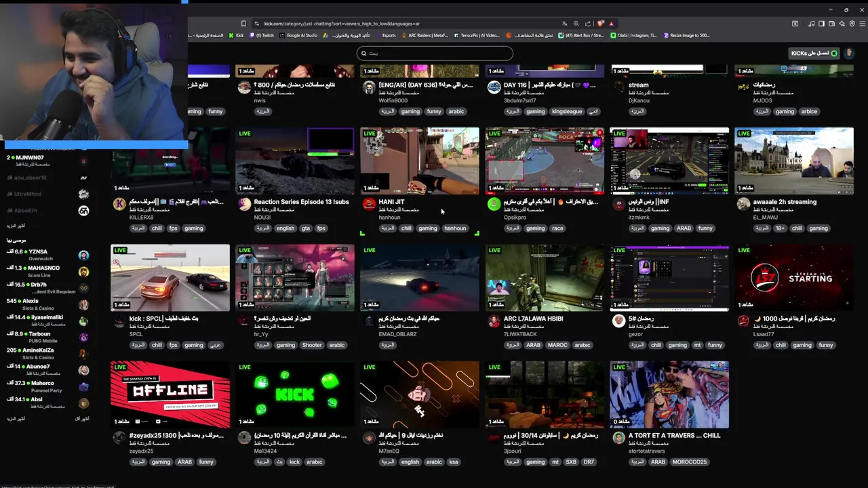868x488 pixels.
Task: Open AmineKaiZa Slots & Casino channel in sidebar
Action: pyautogui.click(x=46, y=353)
